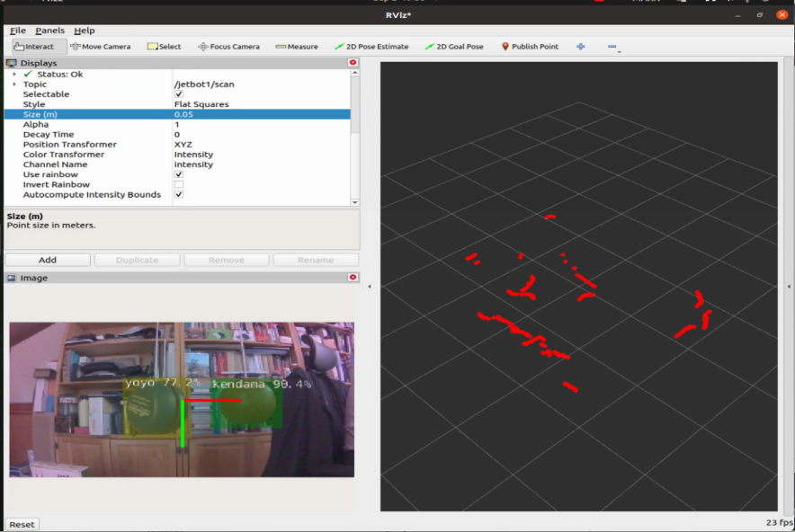Expand the Status: Ok row
This screenshot has height=532, width=795.
tap(14, 74)
